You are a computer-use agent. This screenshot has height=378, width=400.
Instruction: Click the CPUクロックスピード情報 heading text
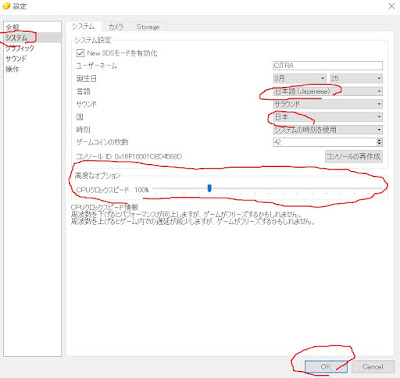coord(104,207)
